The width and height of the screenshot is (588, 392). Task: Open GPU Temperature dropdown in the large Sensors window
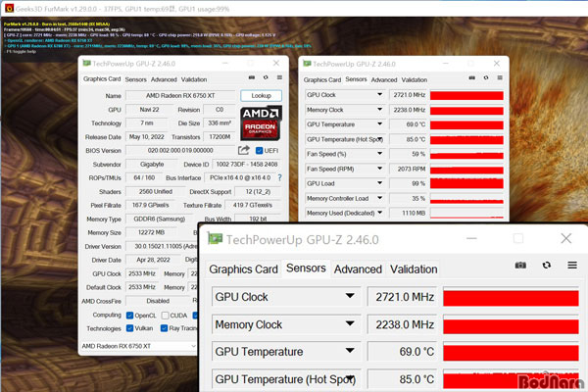(350, 351)
